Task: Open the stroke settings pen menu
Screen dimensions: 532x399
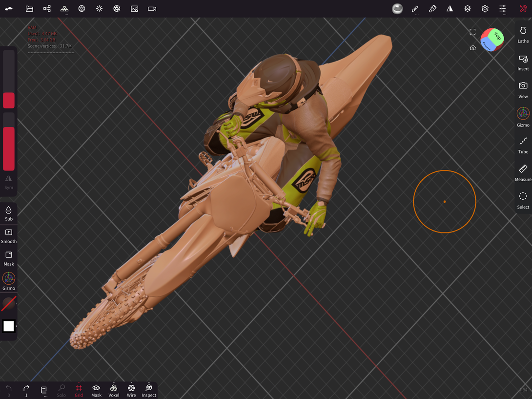Action: (x=415, y=9)
